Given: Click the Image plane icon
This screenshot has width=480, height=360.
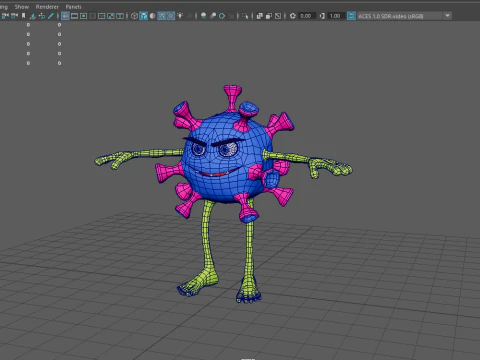Looking at the screenshot, I should (33, 16).
